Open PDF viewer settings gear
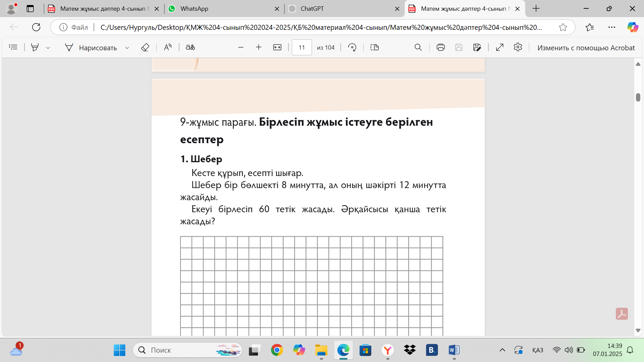644x362 pixels. pos(518,47)
